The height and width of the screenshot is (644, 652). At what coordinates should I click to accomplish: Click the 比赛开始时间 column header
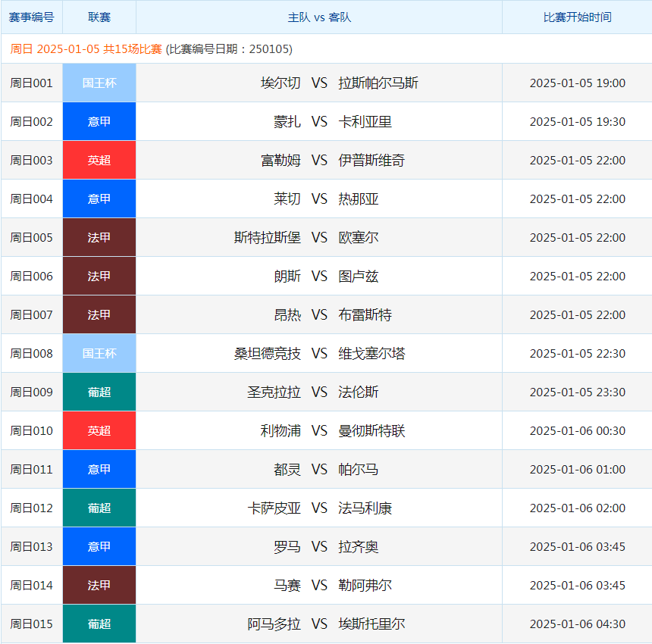coord(577,17)
